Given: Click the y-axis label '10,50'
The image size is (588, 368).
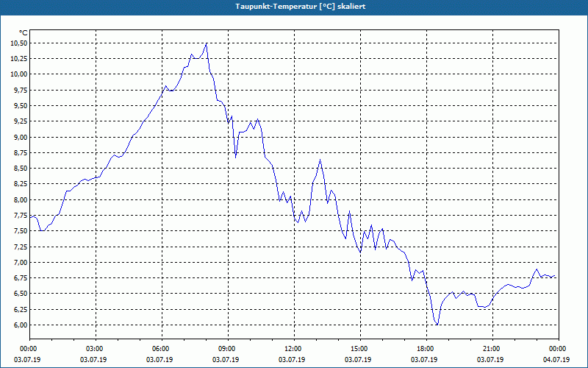Looking at the screenshot, I should pyautogui.click(x=19, y=43).
